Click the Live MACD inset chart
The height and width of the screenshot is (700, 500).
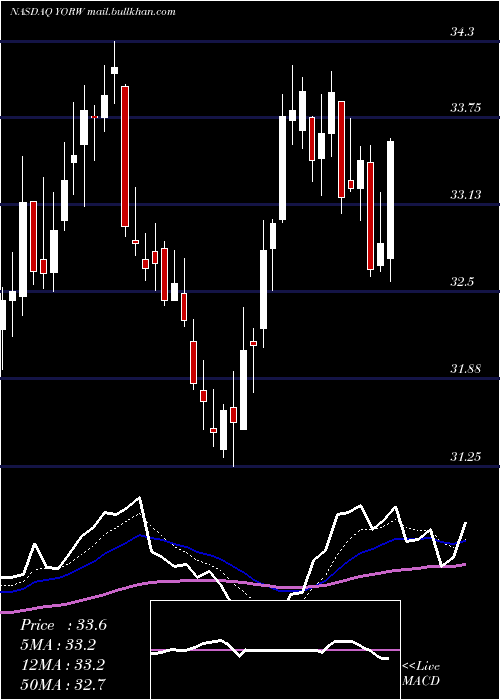275,650
